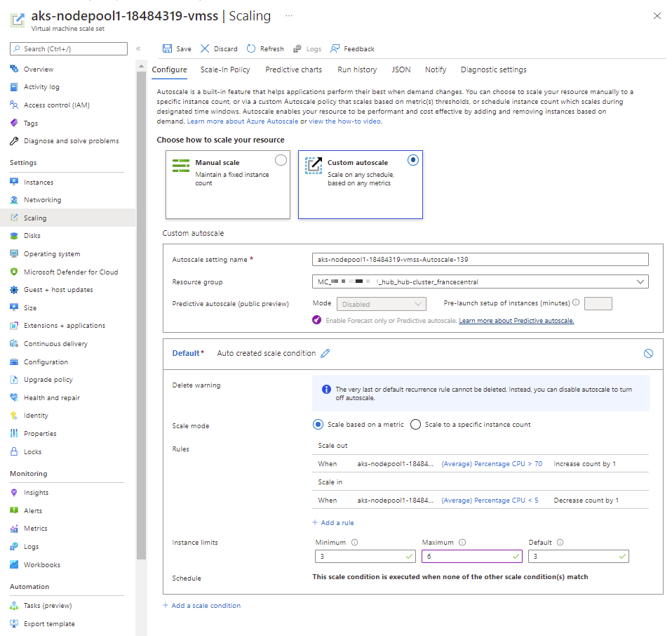The image size is (672, 636).
Task: Choose Scale based on a metric
Action: (318, 425)
